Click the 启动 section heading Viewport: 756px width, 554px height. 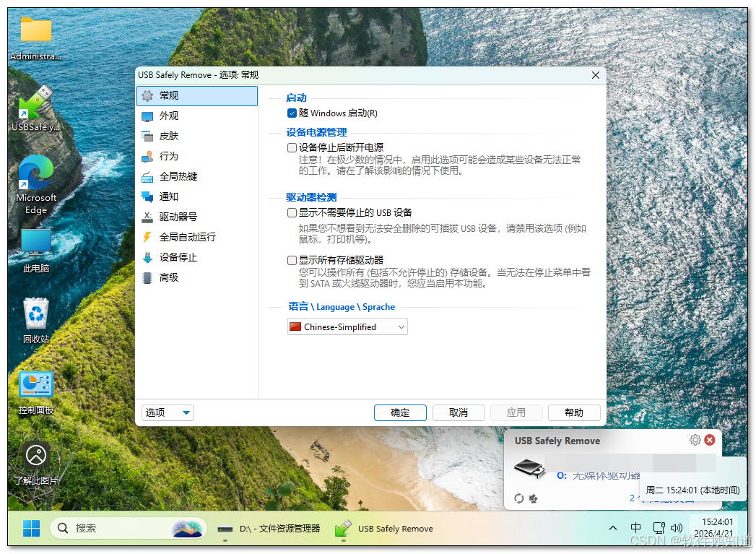pyautogui.click(x=296, y=98)
